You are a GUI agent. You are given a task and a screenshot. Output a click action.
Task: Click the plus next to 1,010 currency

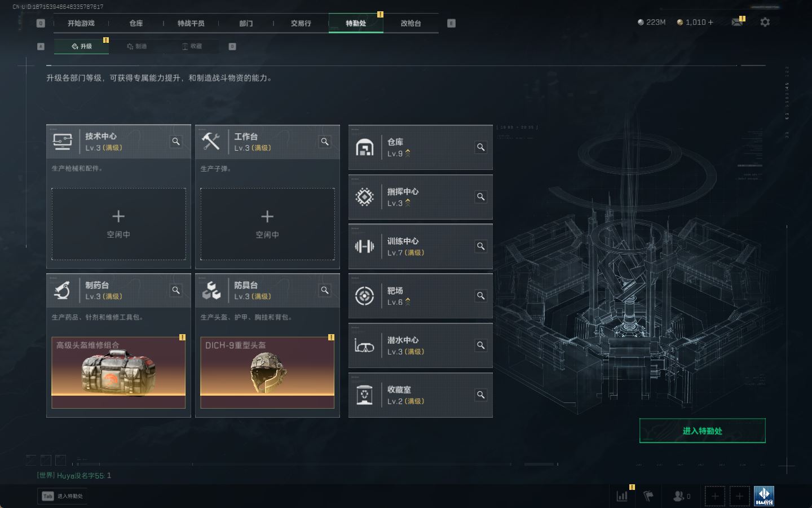(710, 22)
